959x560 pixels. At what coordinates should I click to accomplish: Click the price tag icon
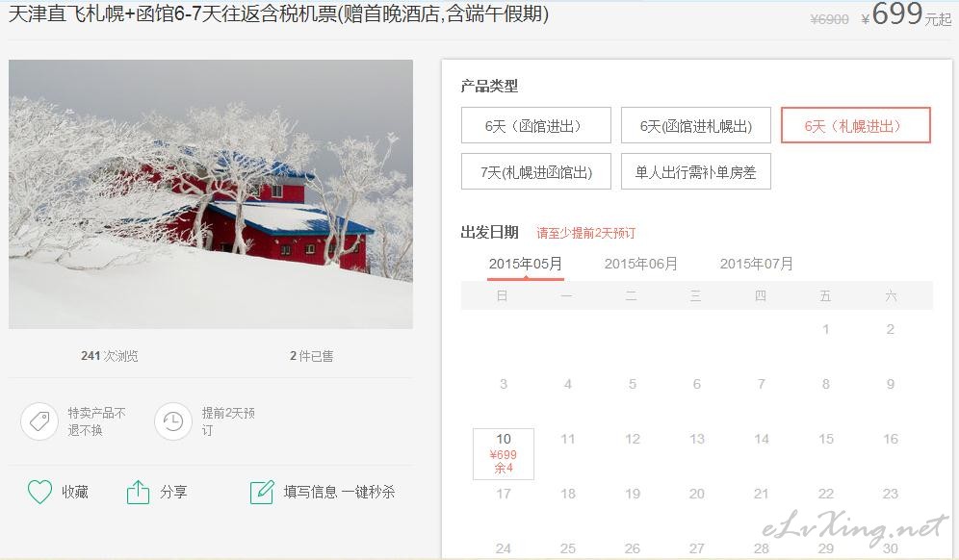(39, 421)
